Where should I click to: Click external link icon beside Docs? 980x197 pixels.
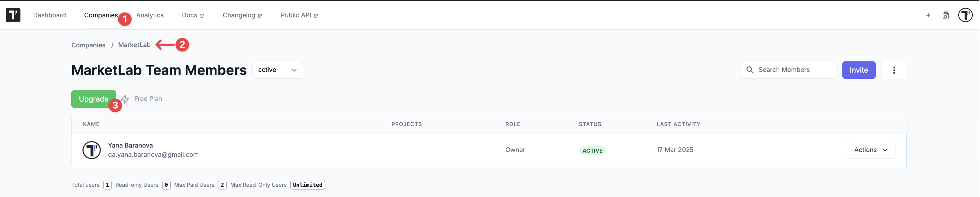[202, 16]
